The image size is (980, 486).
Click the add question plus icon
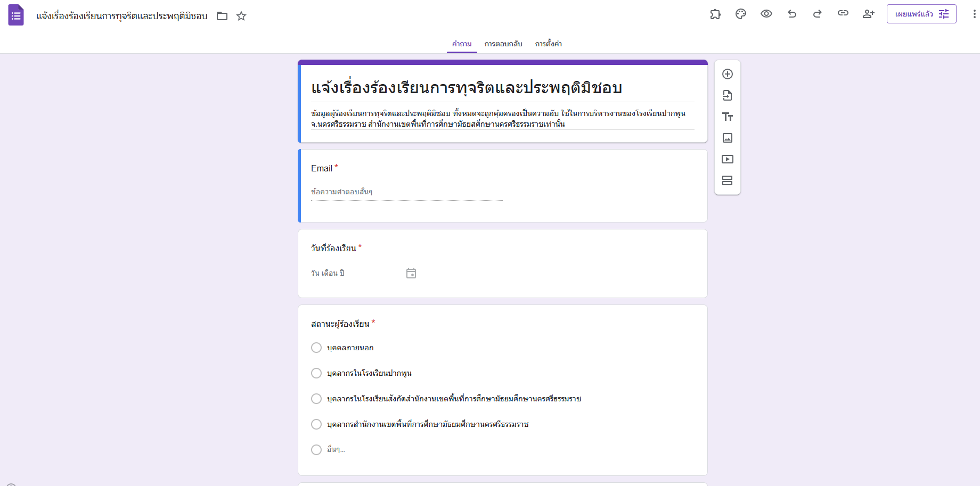[728, 74]
